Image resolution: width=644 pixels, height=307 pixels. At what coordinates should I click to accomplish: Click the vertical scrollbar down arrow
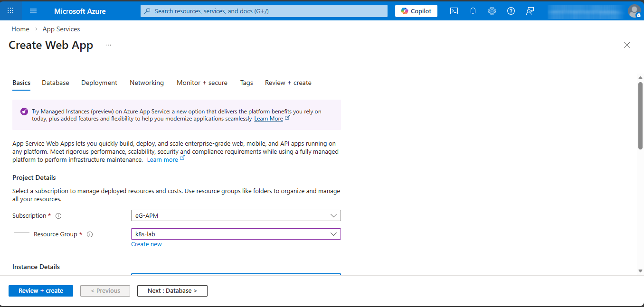pos(640,271)
